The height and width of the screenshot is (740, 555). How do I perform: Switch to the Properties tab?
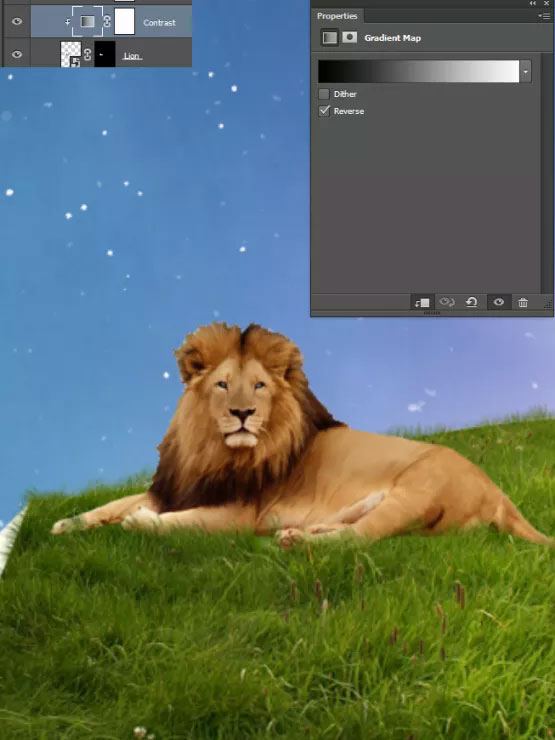pos(337,16)
